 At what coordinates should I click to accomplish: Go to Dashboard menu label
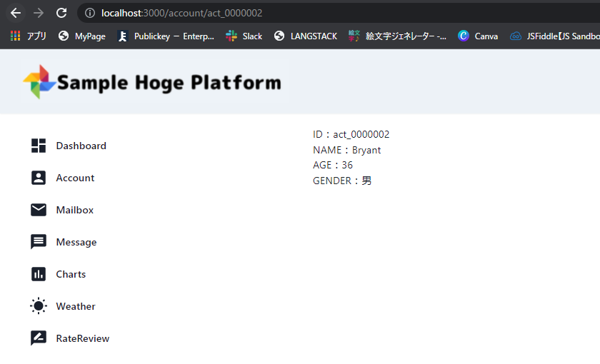(81, 146)
